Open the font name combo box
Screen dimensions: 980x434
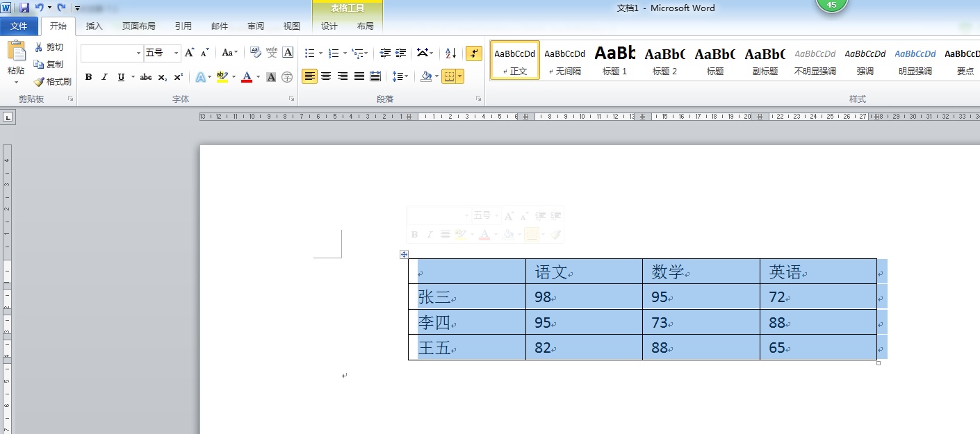tap(111, 53)
